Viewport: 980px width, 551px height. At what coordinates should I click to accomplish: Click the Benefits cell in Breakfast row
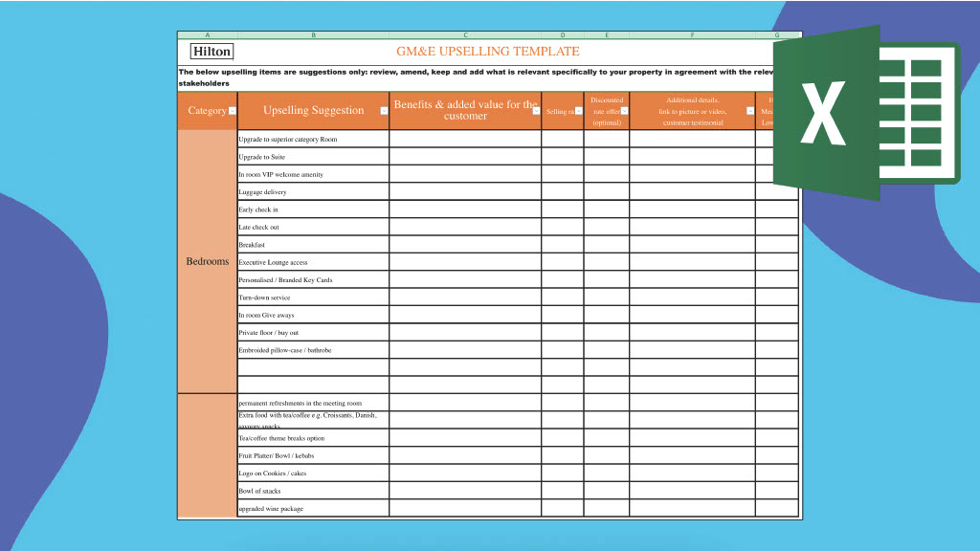[x=465, y=244]
